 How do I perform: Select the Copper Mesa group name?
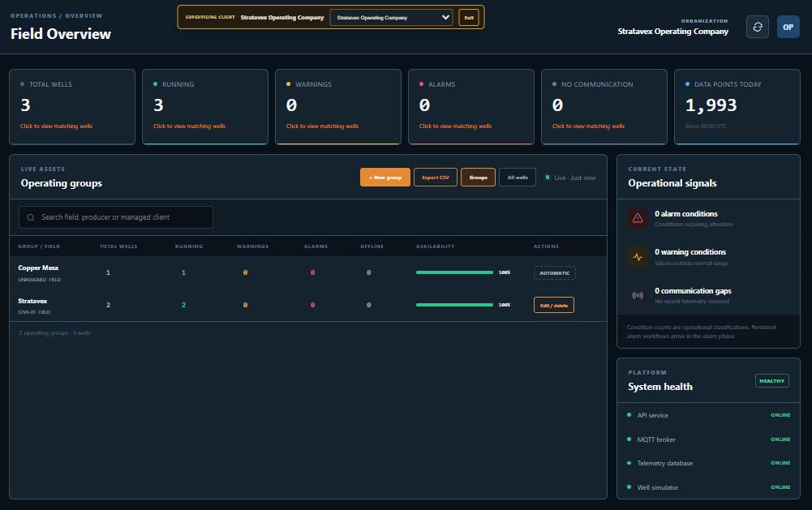coord(38,268)
